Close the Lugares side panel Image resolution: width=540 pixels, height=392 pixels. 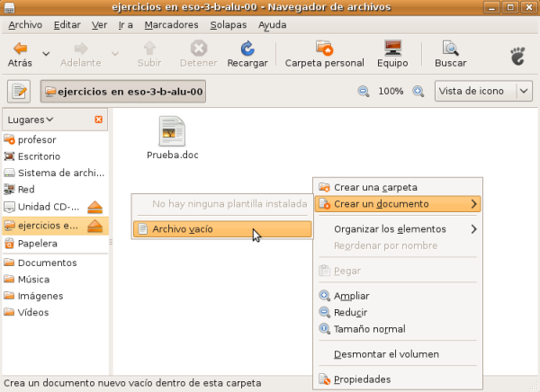click(x=98, y=120)
